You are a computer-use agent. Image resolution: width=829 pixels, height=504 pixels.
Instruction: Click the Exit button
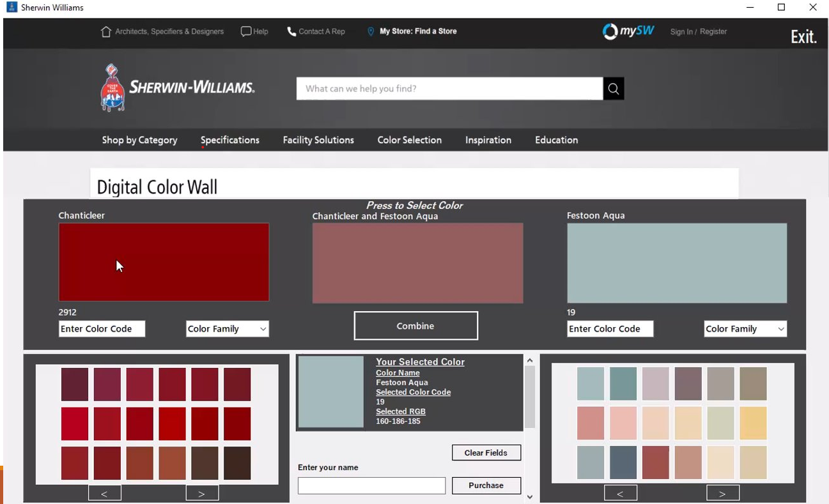[x=804, y=37]
